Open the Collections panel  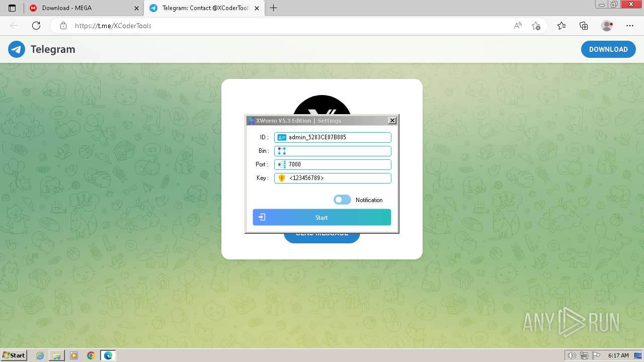point(584,26)
